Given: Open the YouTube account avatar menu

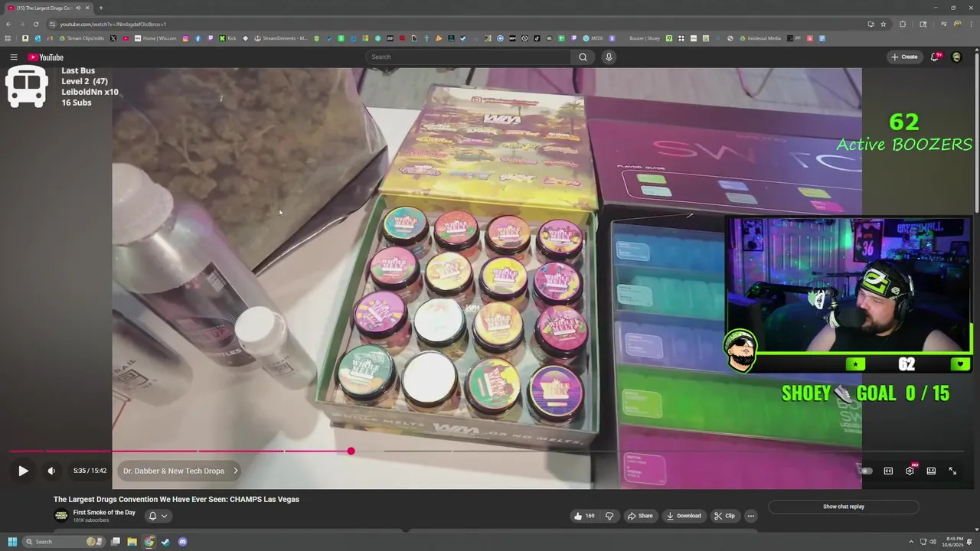Looking at the screenshot, I should (x=956, y=57).
